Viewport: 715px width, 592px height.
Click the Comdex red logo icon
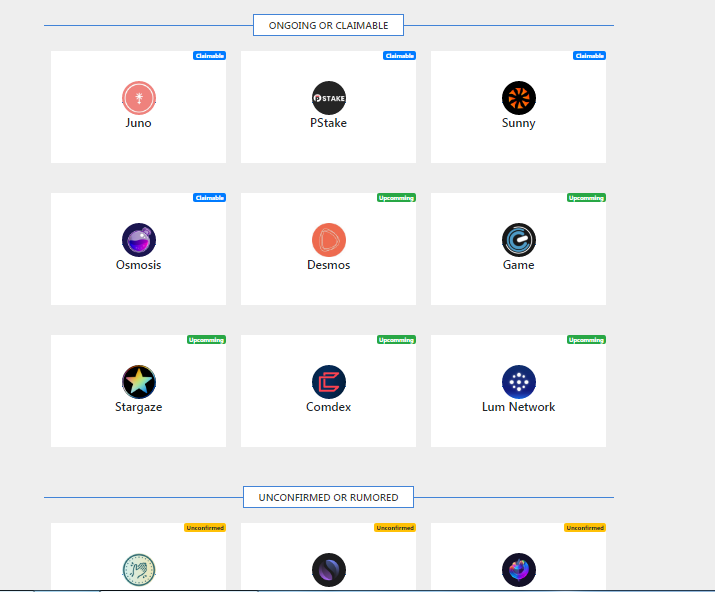click(x=329, y=382)
